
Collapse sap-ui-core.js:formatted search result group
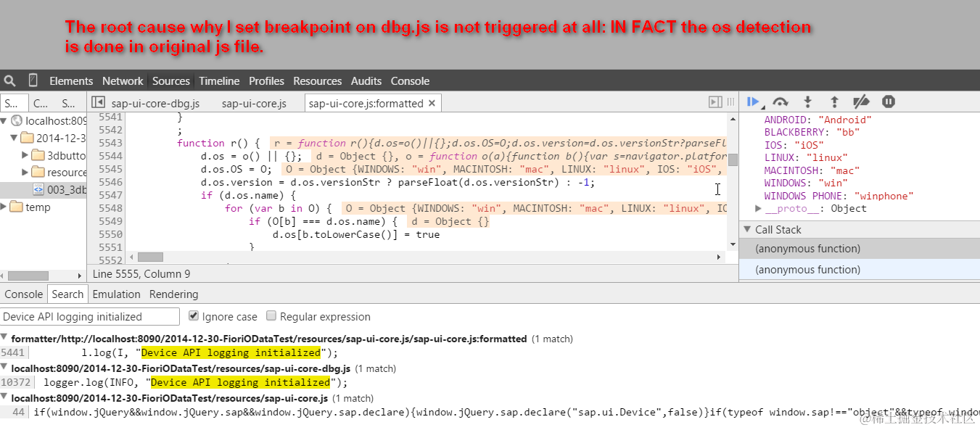click(4, 338)
